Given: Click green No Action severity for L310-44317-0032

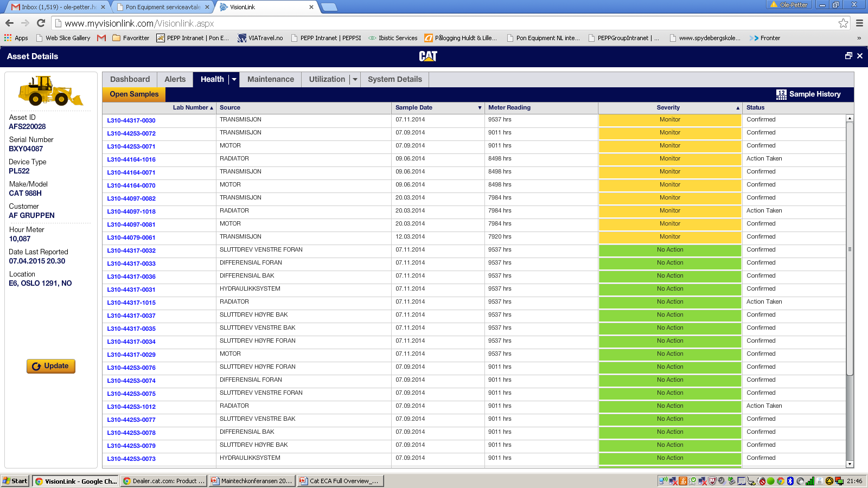Looking at the screenshot, I should point(670,250).
